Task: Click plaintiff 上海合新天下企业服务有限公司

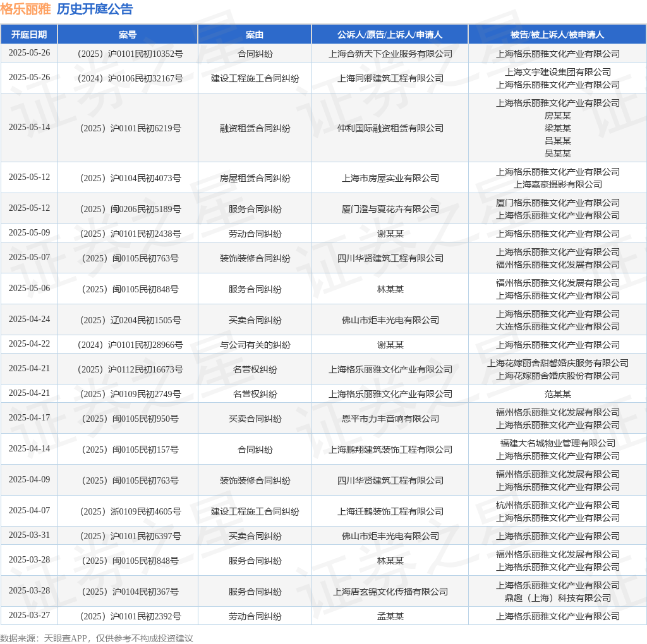Action: tap(390, 54)
